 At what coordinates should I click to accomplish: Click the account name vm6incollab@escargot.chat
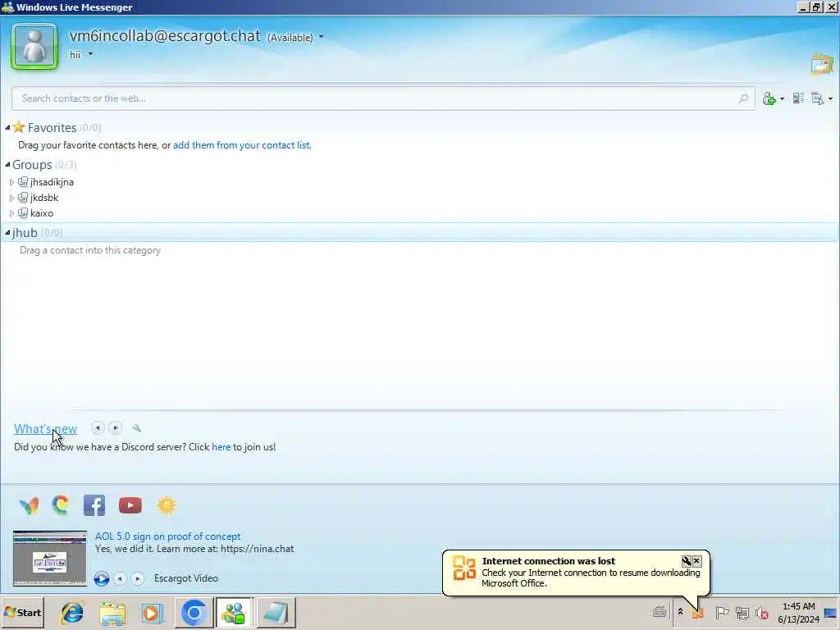point(165,36)
